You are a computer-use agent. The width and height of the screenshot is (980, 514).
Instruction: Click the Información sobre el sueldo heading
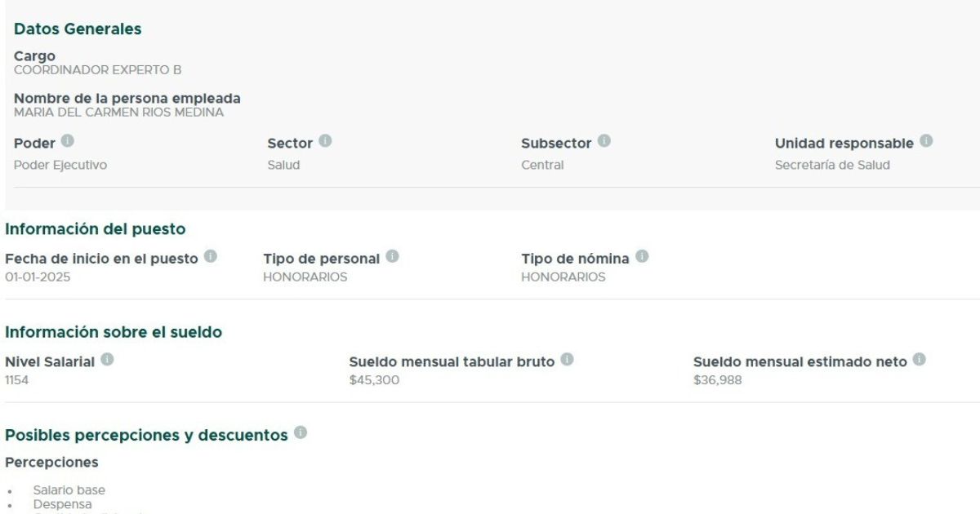tap(114, 333)
